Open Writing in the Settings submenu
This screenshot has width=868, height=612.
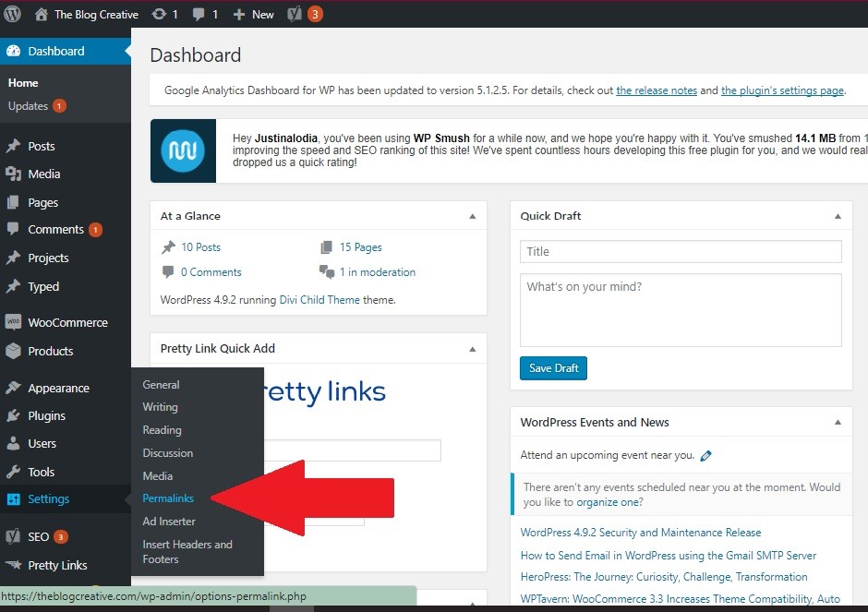point(161,407)
